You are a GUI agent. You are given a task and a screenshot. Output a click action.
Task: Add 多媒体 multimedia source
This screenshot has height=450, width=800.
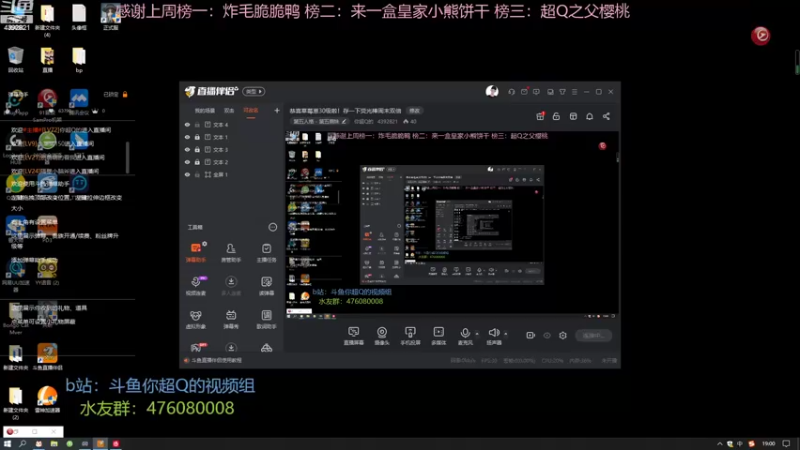(438, 336)
